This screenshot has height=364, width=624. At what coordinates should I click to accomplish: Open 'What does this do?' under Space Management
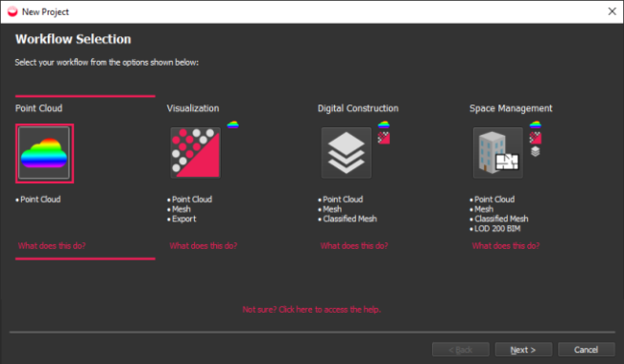click(506, 246)
